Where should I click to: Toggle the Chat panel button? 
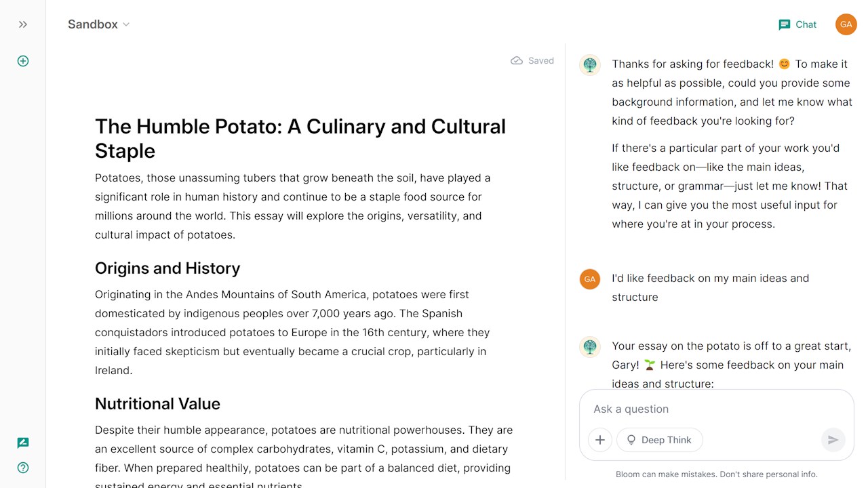point(797,24)
